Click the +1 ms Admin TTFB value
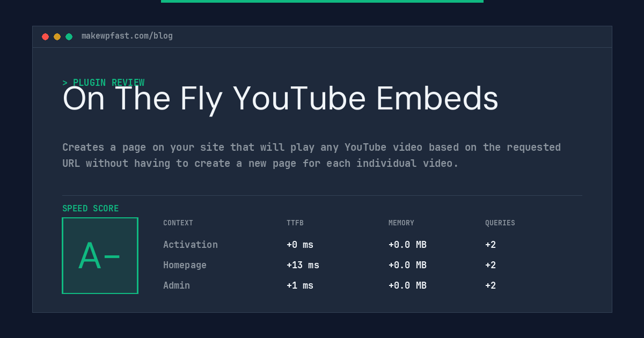 300,285
